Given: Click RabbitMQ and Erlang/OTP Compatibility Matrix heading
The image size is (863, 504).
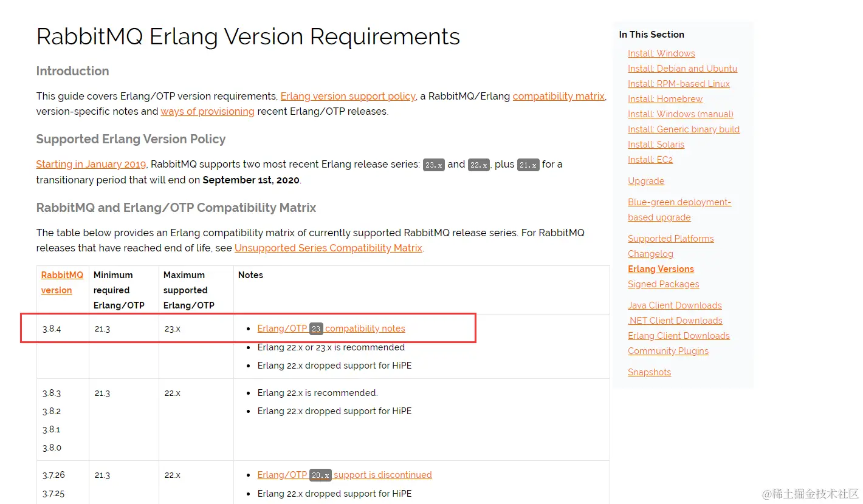Looking at the screenshot, I should pyautogui.click(x=176, y=208).
